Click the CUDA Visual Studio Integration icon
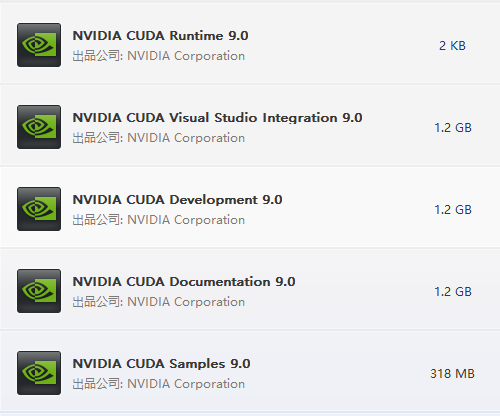Screen dimensions: 500x416 click(39, 127)
